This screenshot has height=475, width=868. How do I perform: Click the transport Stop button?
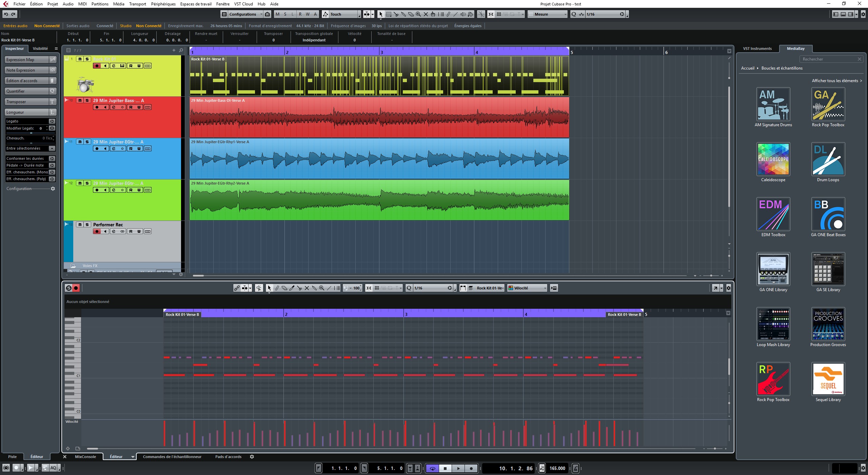(445, 469)
